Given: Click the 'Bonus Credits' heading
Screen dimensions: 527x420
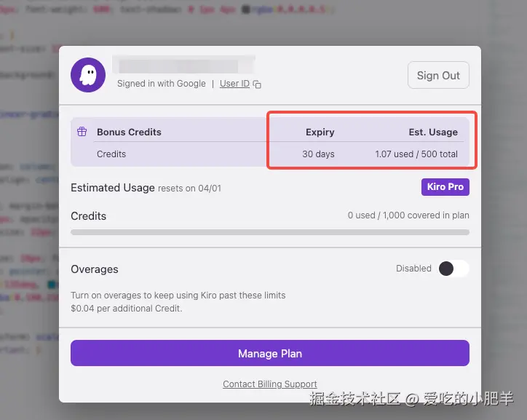Looking at the screenshot, I should 129,132.
